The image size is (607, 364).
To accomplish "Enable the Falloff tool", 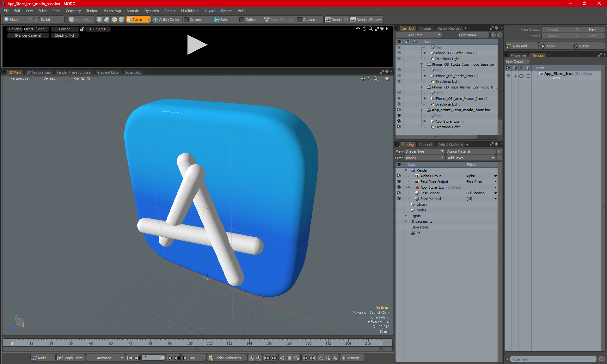I will tap(222, 20).
